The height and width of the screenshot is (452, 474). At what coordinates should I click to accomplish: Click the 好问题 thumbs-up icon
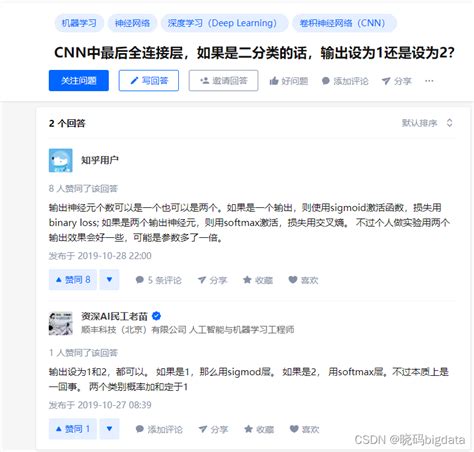pyautogui.click(x=274, y=81)
